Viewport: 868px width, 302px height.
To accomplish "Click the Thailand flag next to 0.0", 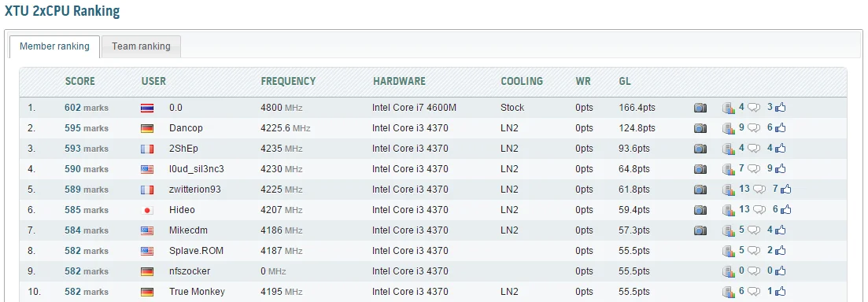I will (147, 108).
